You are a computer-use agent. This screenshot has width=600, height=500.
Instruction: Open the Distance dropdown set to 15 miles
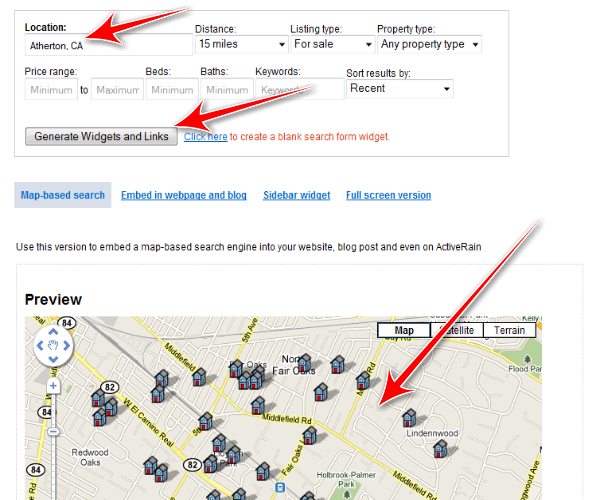[x=241, y=44]
